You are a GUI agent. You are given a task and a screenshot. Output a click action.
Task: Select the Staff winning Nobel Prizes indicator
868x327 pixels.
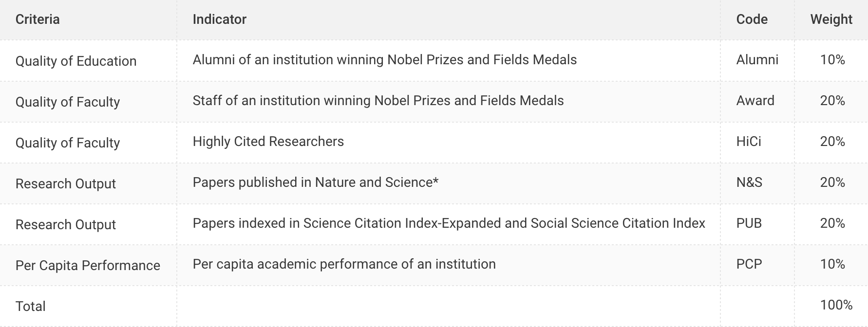[x=378, y=101]
